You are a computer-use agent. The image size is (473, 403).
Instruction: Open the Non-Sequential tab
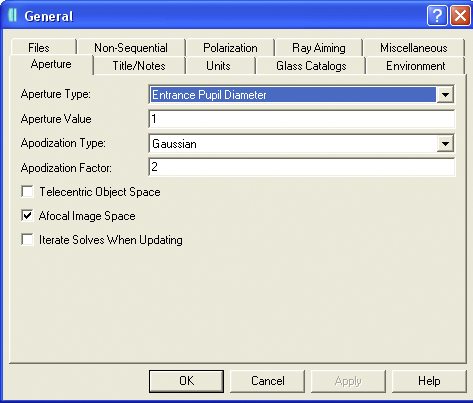click(x=131, y=48)
